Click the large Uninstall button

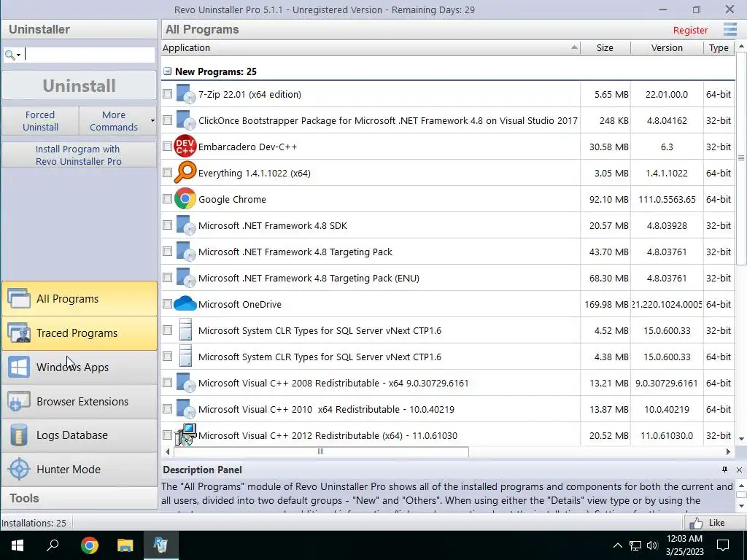coord(79,86)
